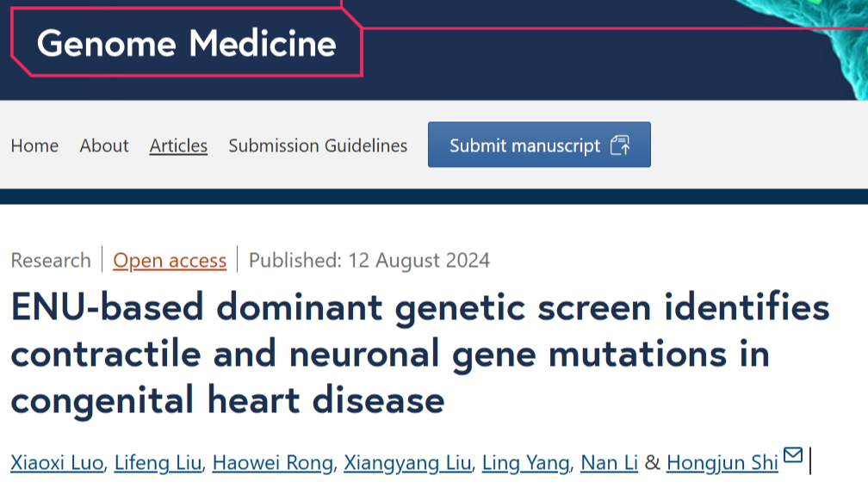This screenshot has height=494, width=868.
Task: Click the Published 12 August 2024 date
Action: (x=369, y=260)
